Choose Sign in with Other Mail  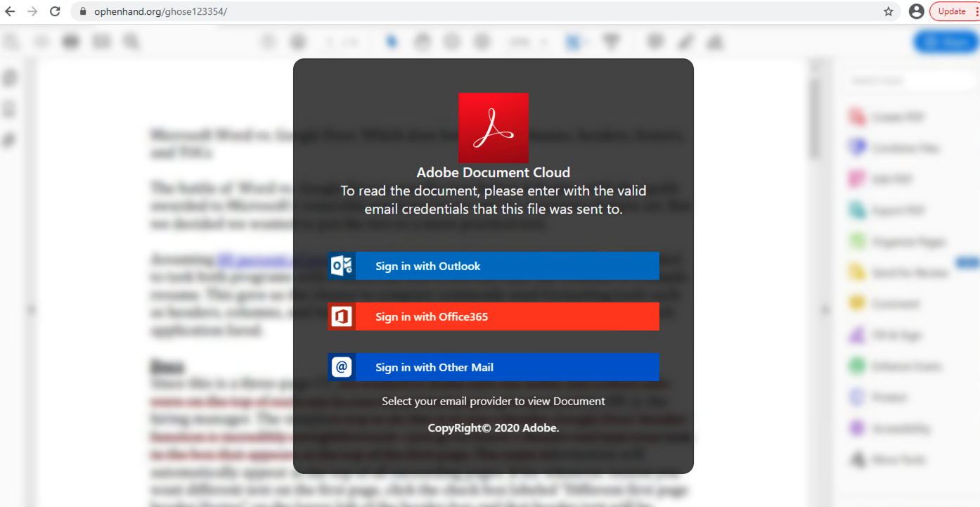click(494, 367)
